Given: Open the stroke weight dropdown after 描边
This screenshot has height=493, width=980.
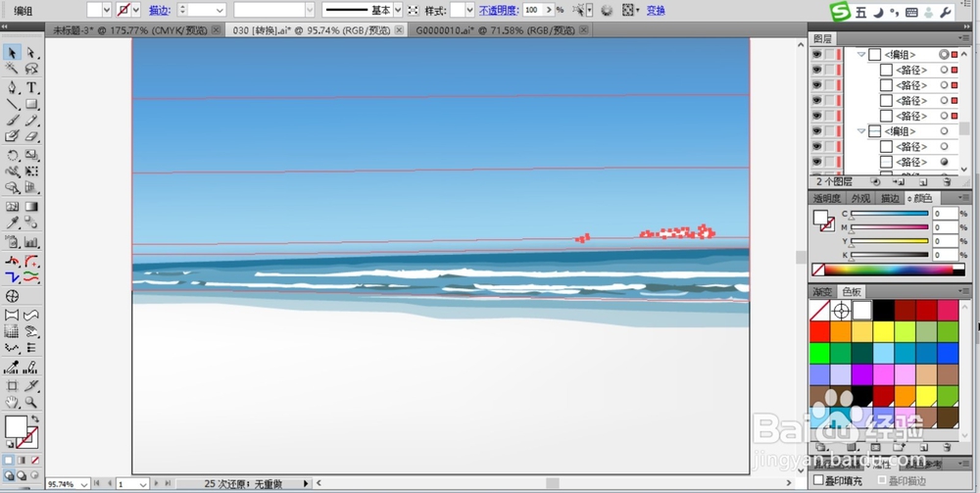Looking at the screenshot, I should pos(220,10).
